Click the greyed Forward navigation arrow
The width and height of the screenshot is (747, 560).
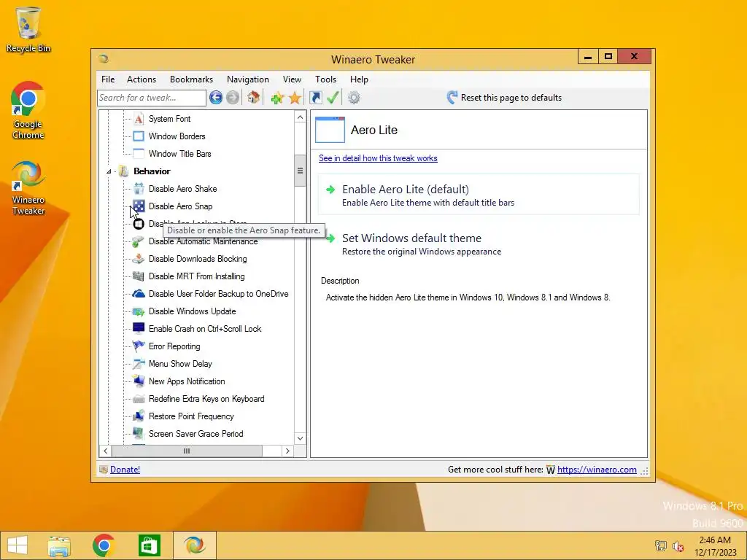point(233,98)
